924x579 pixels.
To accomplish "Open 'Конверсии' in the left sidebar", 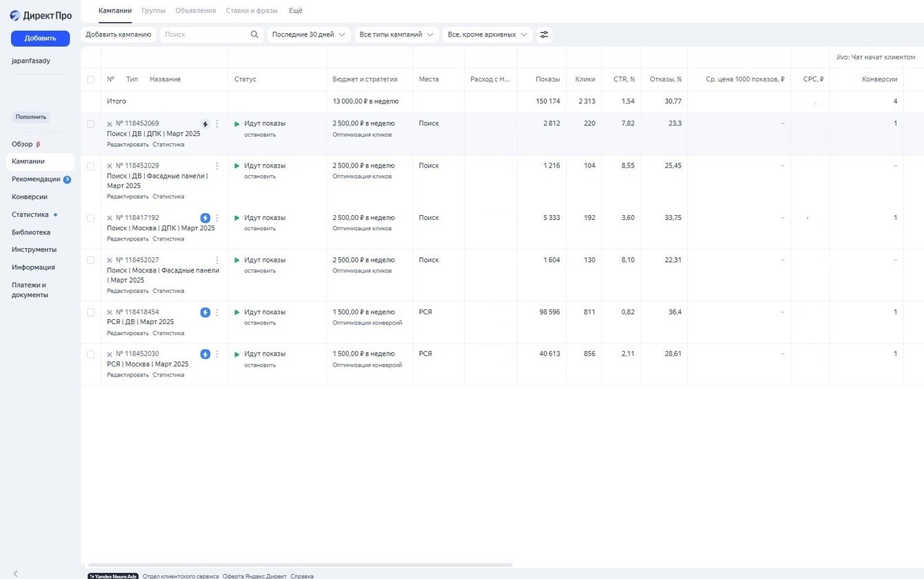I will pos(30,196).
